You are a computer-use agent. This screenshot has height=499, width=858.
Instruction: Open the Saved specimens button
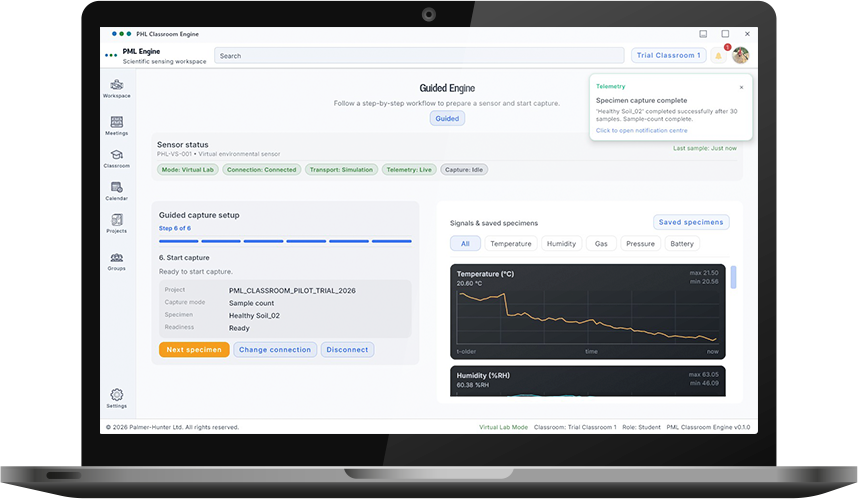(x=691, y=222)
